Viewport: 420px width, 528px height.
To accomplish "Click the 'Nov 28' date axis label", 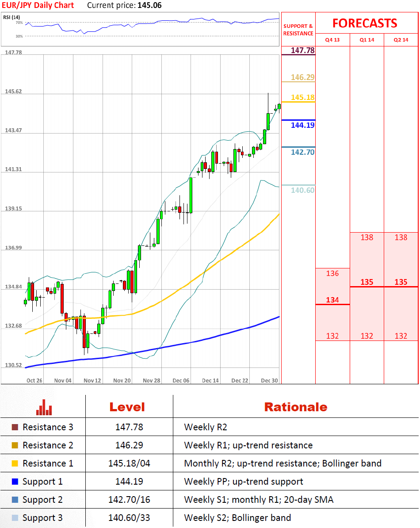I will pos(152,380).
